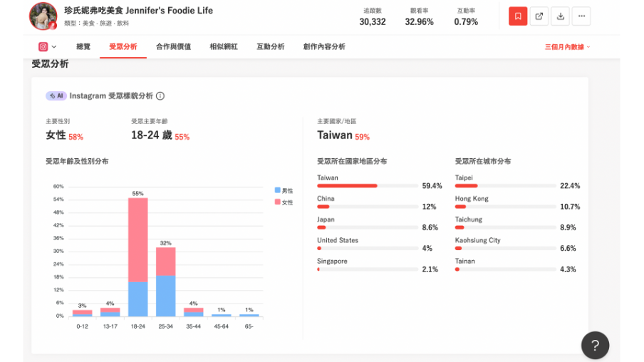Click the Taiwan country progress bar
This screenshot has height=362, width=644.
tap(367, 186)
